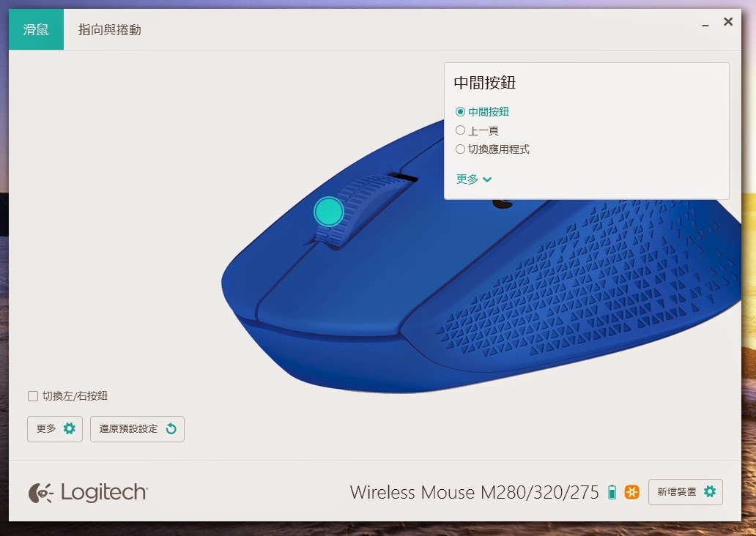756x536 pixels.
Task: Click the teal hotspot on scroll wheel
Action: point(328,211)
